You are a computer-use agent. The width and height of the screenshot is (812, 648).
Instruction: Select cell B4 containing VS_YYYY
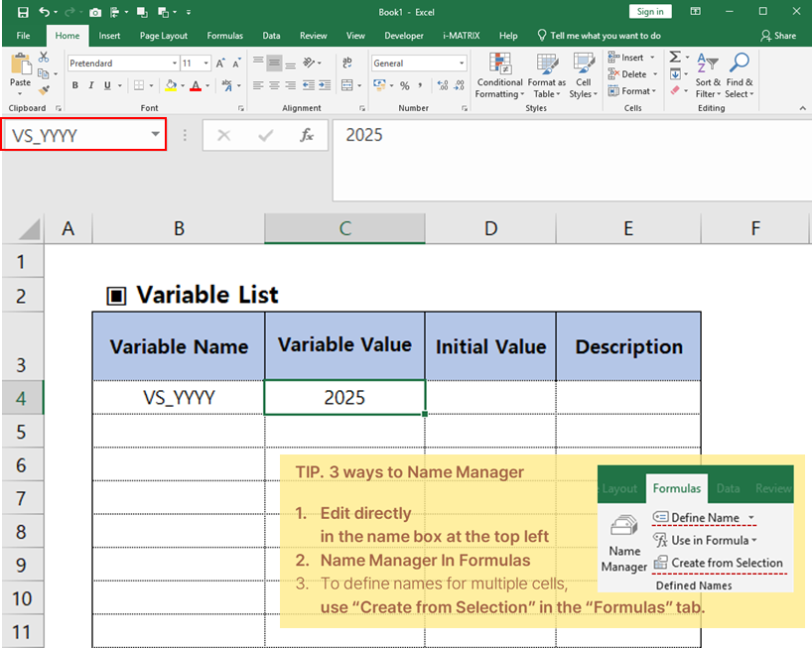(x=179, y=398)
